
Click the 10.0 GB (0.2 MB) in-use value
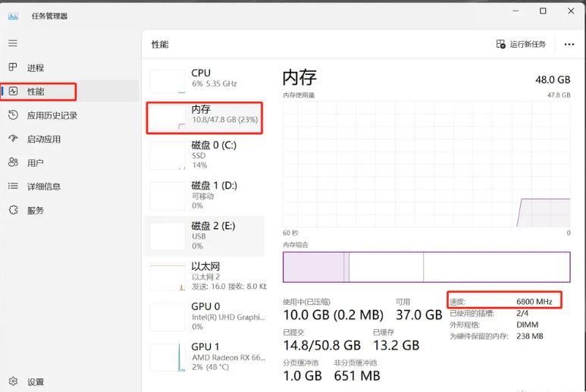click(x=334, y=315)
